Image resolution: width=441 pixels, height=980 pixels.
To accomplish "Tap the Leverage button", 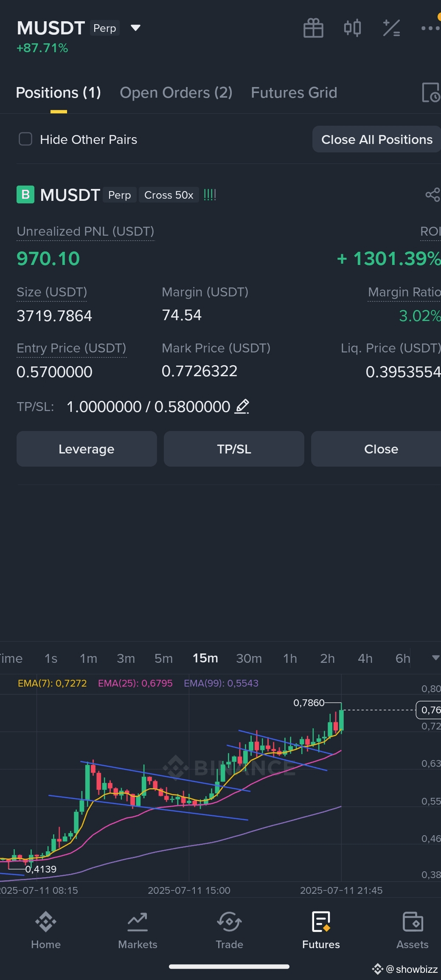I will click(x=87, y=449).
